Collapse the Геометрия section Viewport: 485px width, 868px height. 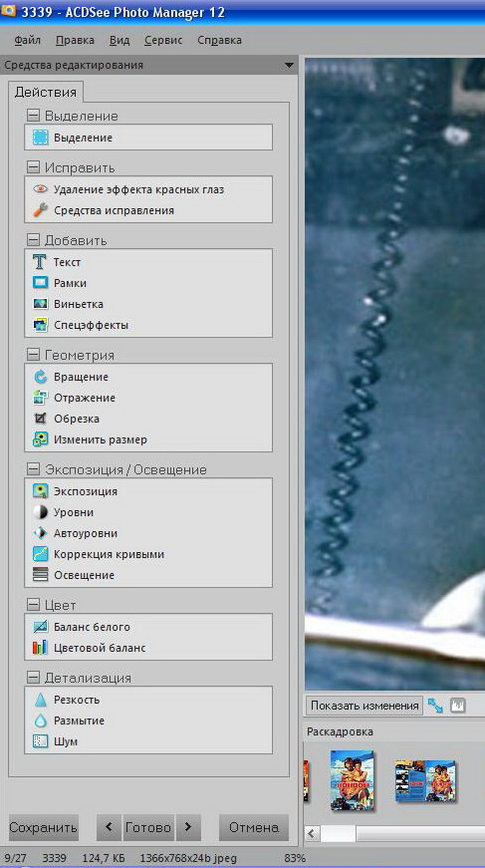click(x=34, y=355)
